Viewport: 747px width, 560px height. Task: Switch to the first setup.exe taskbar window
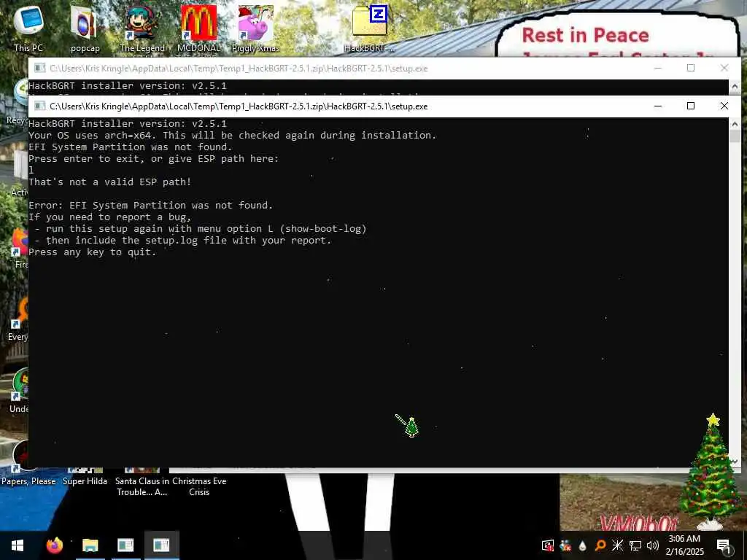pos(125,545)
